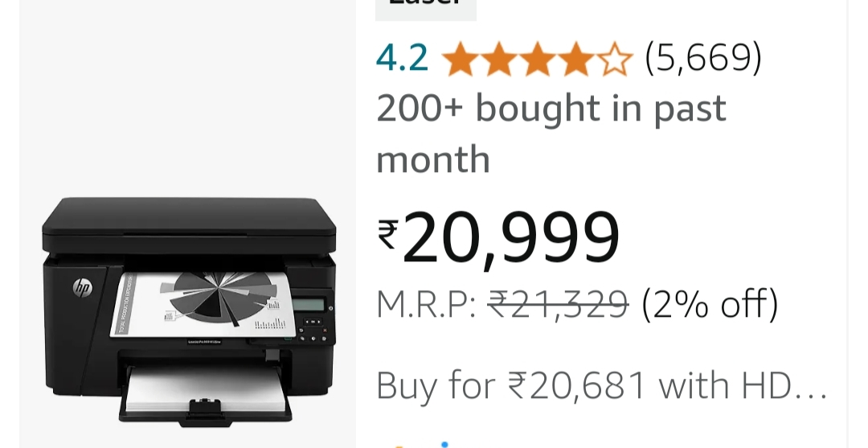The image size is (868, 448).
Task: Click the printed pie chart page
Action: point(202,302)
